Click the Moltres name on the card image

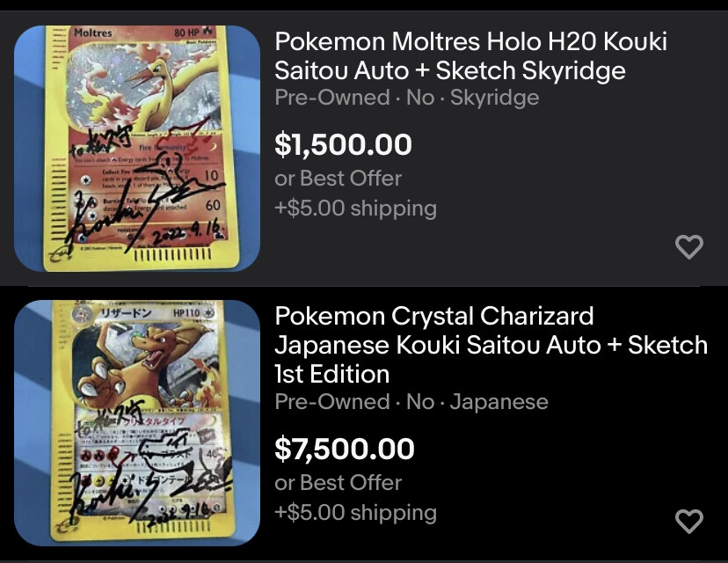(x=93, y=33)
